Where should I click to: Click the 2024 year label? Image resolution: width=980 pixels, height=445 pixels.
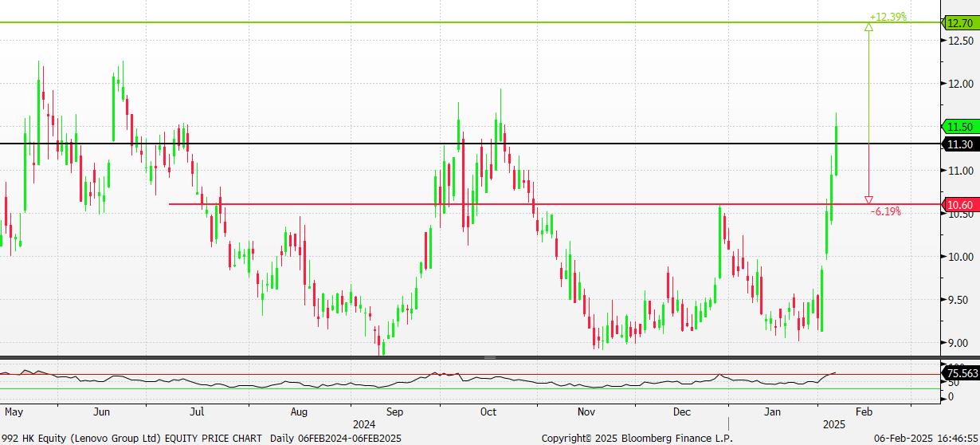pos(363,424)
